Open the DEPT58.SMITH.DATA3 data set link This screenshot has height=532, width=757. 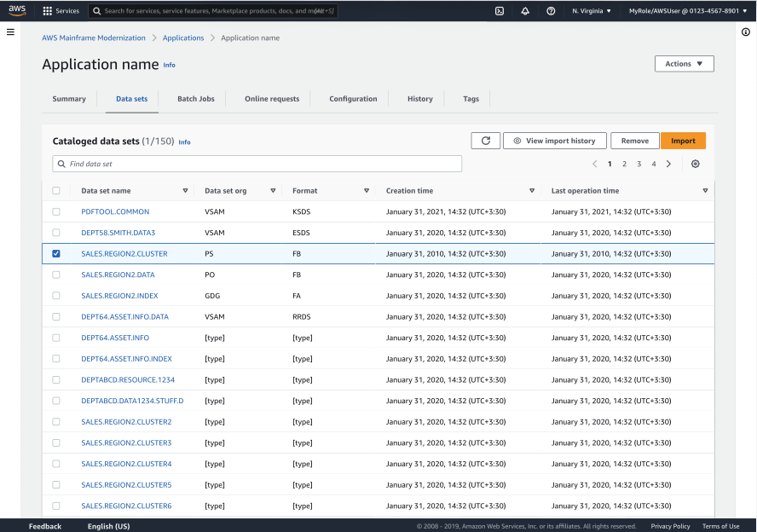118,233
